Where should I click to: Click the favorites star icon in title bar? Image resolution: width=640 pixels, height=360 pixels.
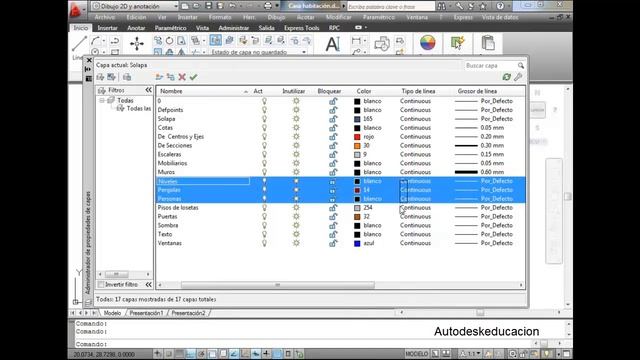[483, 6]
